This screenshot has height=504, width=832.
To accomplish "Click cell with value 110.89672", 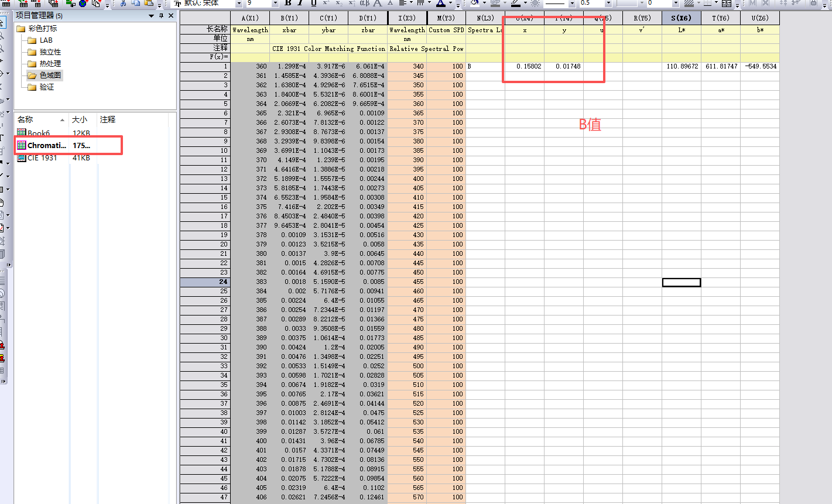I will pos(682,66).
